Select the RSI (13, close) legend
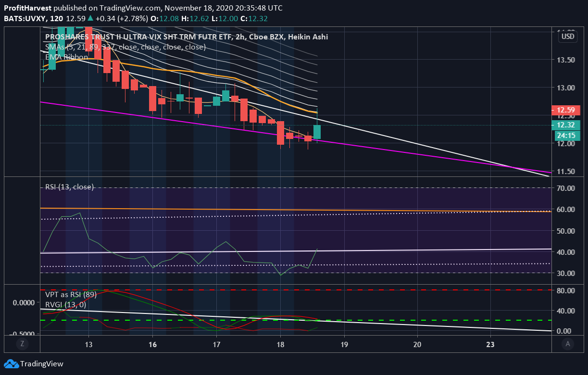This screenshot has width=588, height=375. 69,187
